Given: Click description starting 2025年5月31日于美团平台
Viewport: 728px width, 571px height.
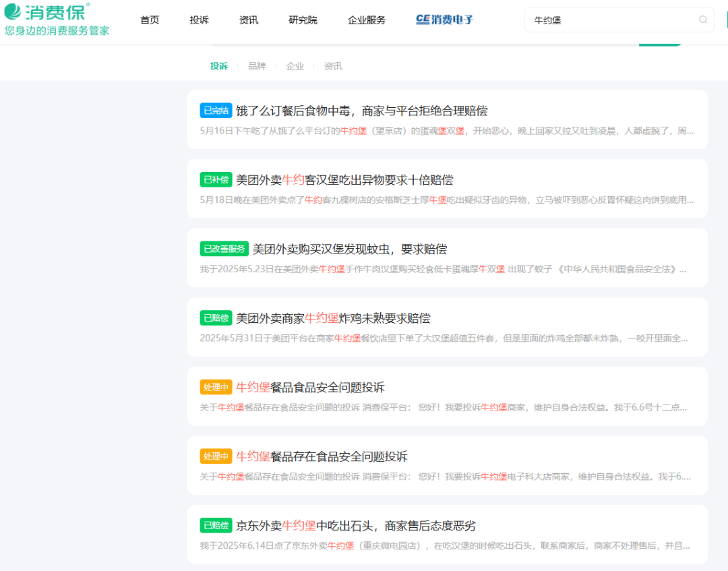Looking at the screenshot, I should click(444, 338).
